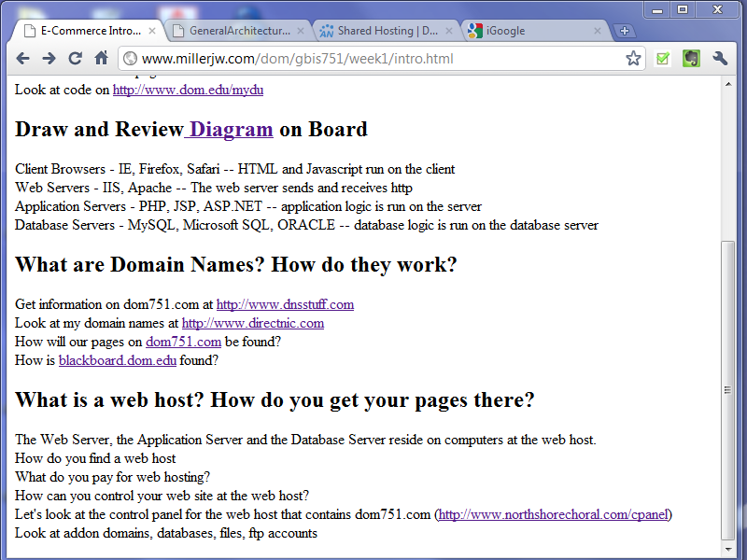Viewport: 747px width, 560px height.
Task: Click the Forward navigation arrow
Action: click(49, 59)
